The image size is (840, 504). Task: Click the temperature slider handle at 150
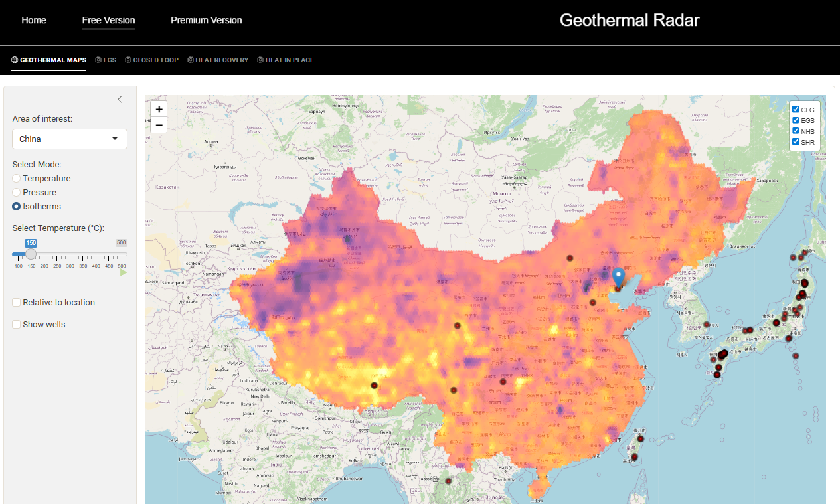(x=31, y=254)
